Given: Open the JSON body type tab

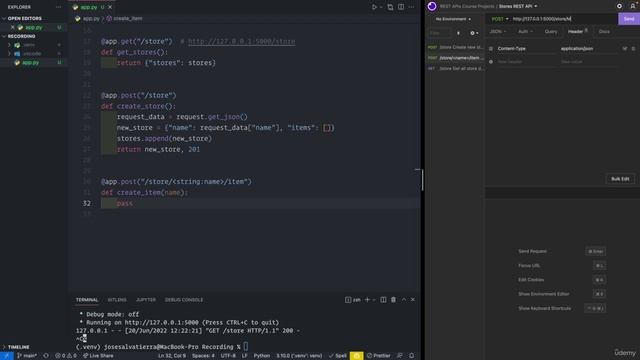Looking at the screenshot, I should [498, 32].
